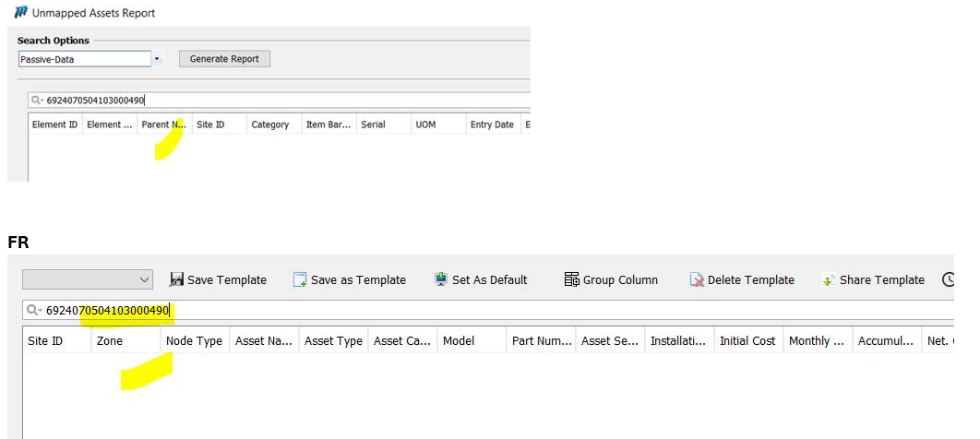Click the Node Type column header

(x=194, y=340)
